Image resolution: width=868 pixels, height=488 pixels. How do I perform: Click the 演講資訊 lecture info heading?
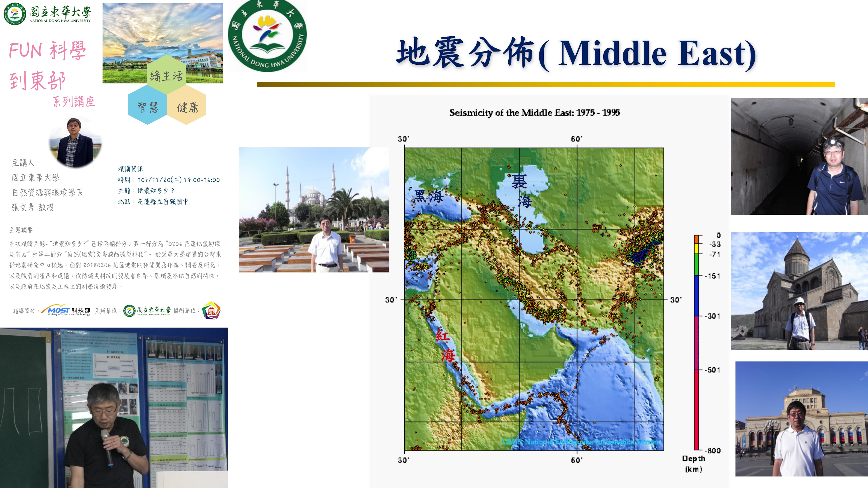point(130,169)
